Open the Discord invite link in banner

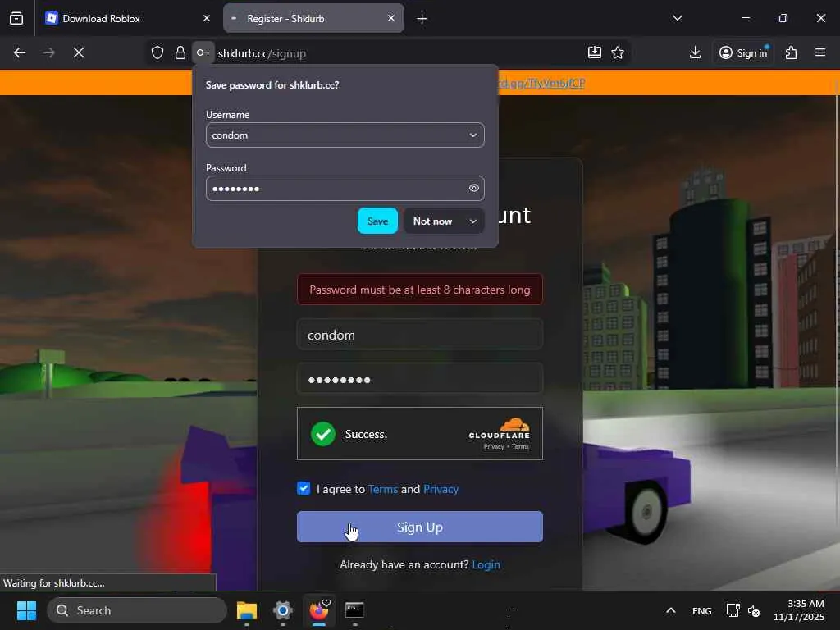[541, 83]
